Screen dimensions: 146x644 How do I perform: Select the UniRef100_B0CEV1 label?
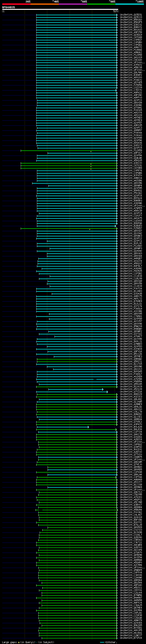(x=131, y=450)
